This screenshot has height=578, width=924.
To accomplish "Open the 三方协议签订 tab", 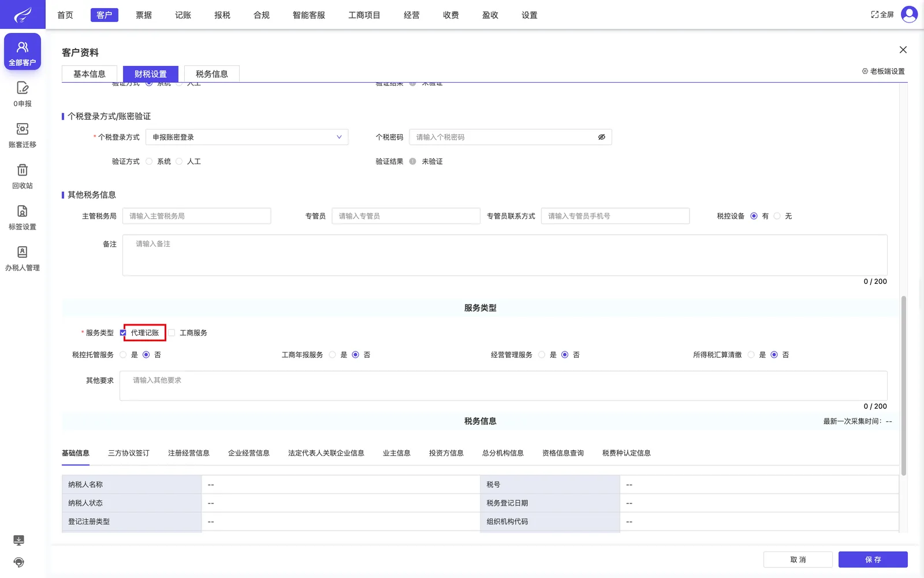I will [x=129, y=453].
